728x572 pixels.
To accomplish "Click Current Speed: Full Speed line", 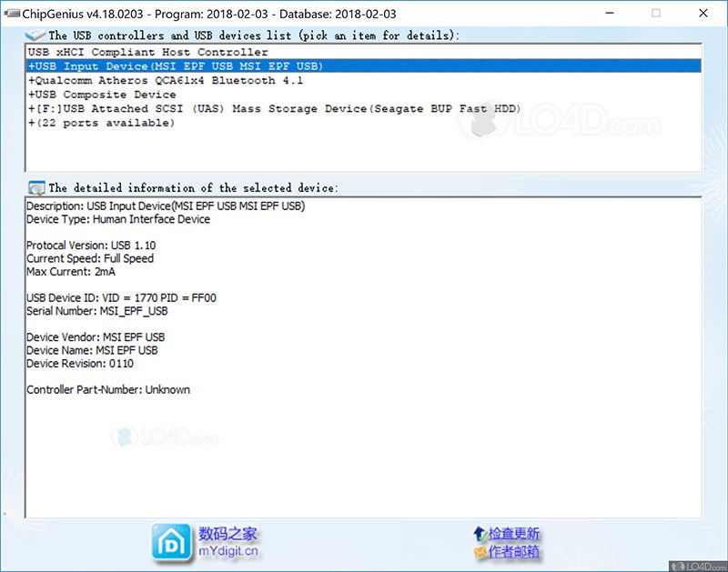I will click(x=89, y=258).
